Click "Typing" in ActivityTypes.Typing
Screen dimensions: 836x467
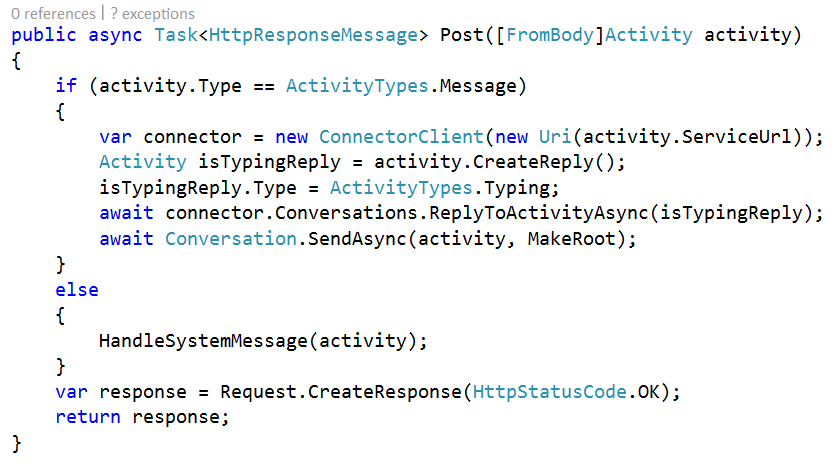(516, 188)
